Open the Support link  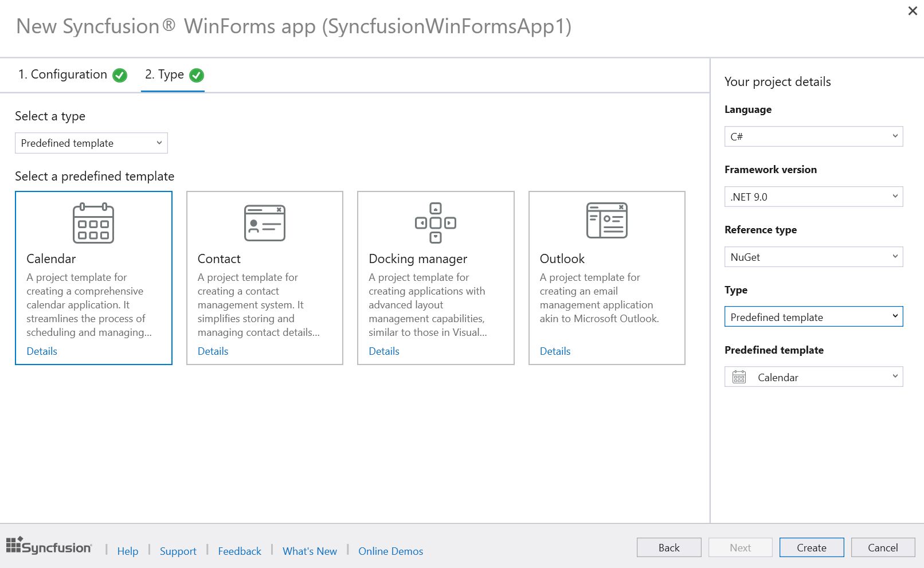[x=178, y=551]
